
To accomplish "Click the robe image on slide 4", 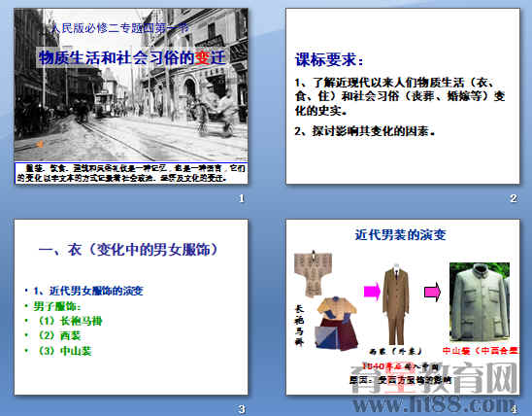I will (313, 274).
